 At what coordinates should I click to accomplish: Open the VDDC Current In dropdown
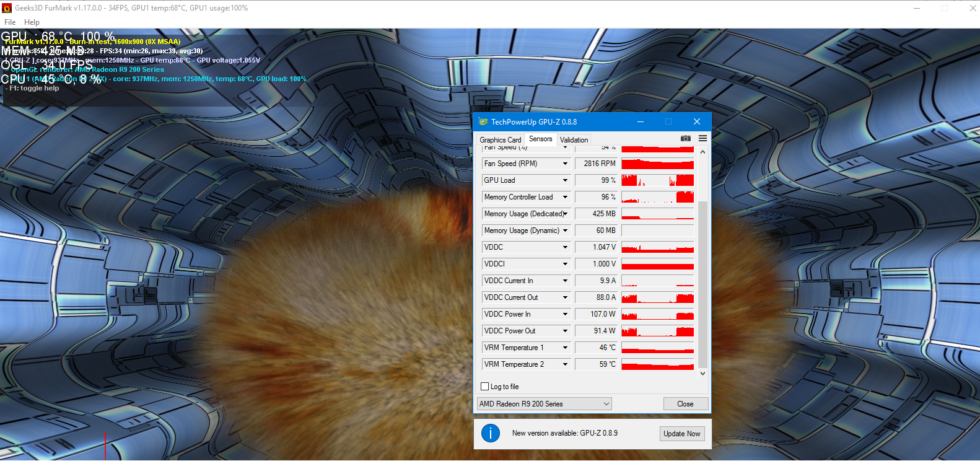(x=565, y=281)
